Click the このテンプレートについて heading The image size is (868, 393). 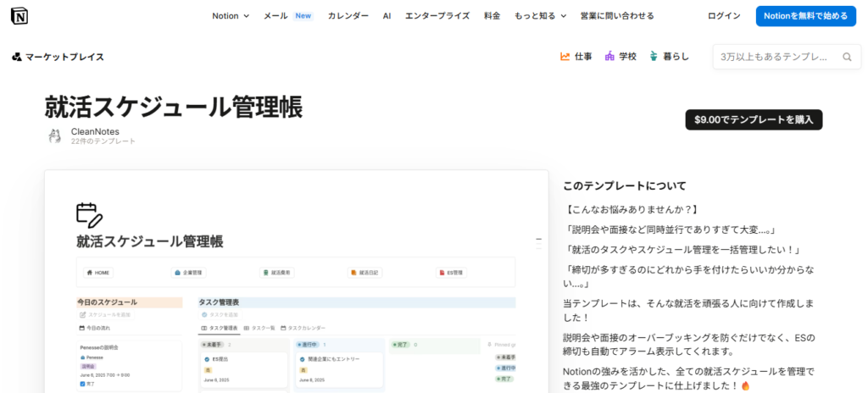[x=625, y=186]
